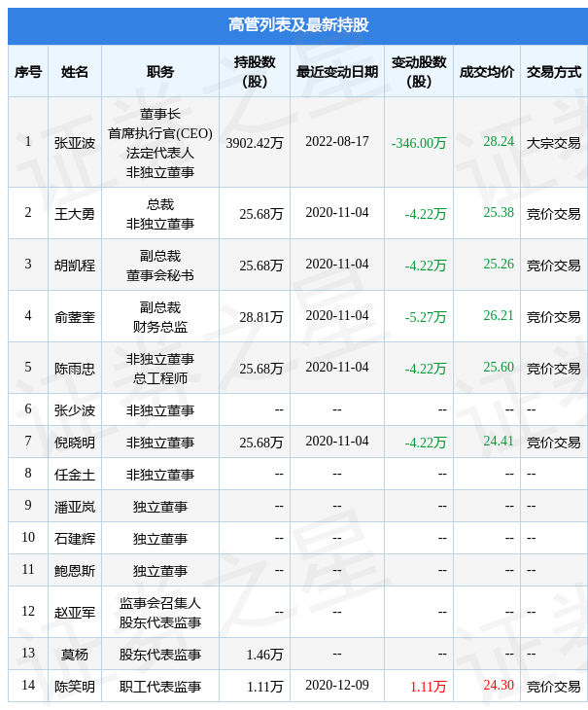The width and height of the screenshot is (588, 710).
Task: Click the table title 高管列表及最新持股
Action: point(298,25)
